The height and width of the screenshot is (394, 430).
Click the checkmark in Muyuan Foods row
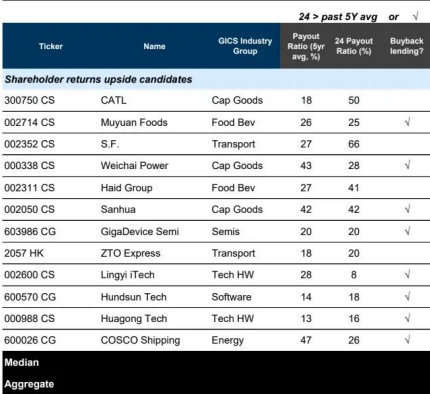point(407,122)
